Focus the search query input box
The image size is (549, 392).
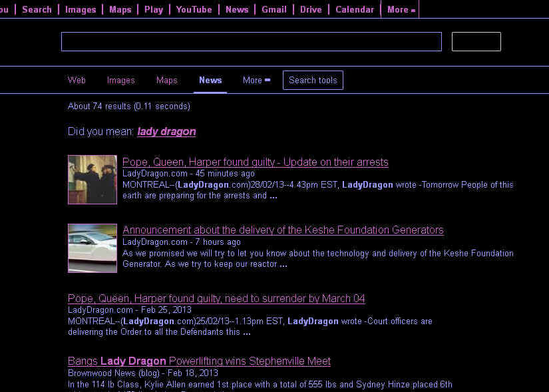[252, 42]
